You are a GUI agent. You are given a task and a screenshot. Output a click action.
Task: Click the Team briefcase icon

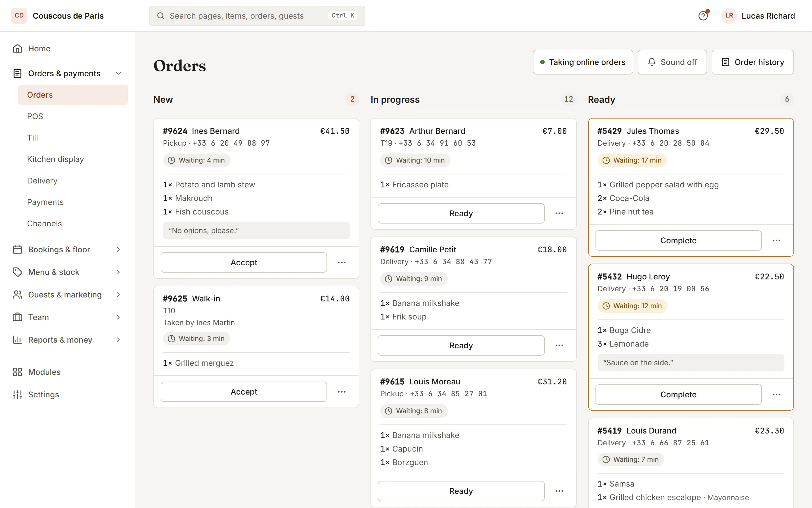point(17,317)
